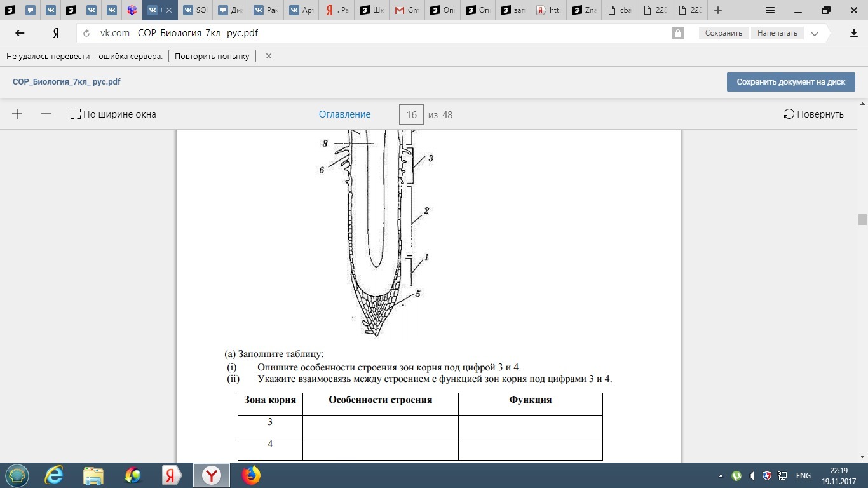Image resolution: width=868 pixels, height=488 pixels.
Task: Click the page number field showing 16
Action: [x=411, y=114]
